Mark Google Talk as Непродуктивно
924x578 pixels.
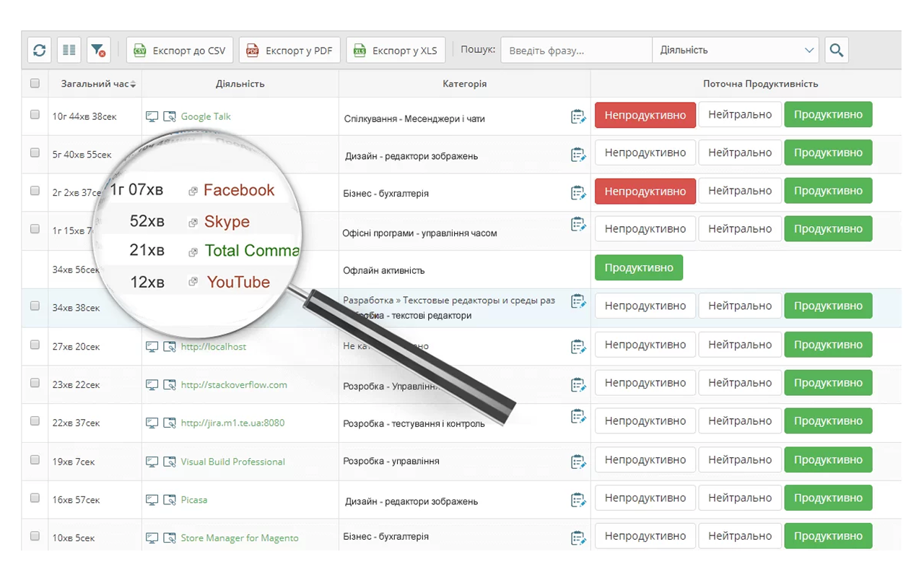point(645,115)
